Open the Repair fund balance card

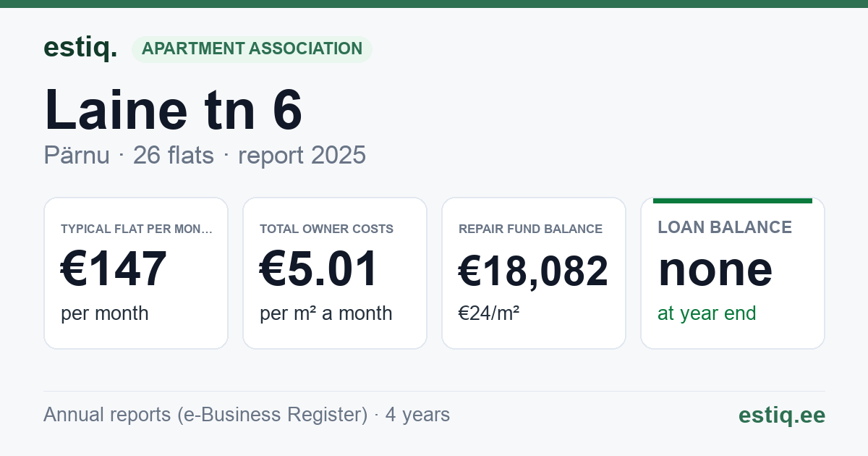[x=534, y=273]
